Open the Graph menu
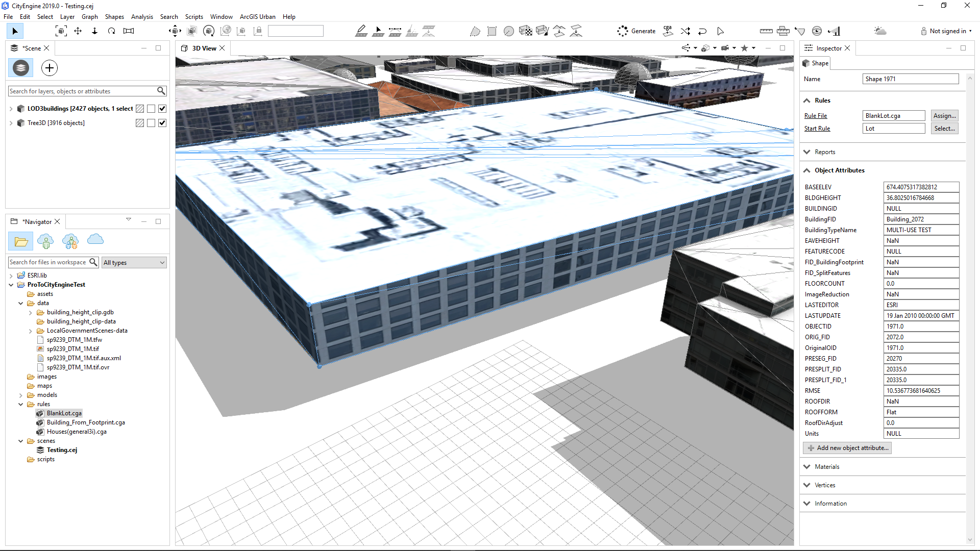Image resolution: width=980 pixels, height=551 pixels. pos(90,17)
